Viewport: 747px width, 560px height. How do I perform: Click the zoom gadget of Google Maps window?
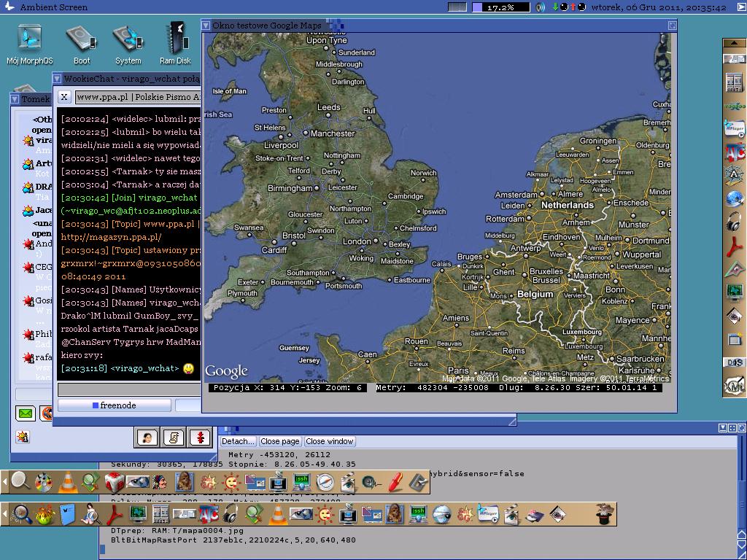[x=672, y=26]
